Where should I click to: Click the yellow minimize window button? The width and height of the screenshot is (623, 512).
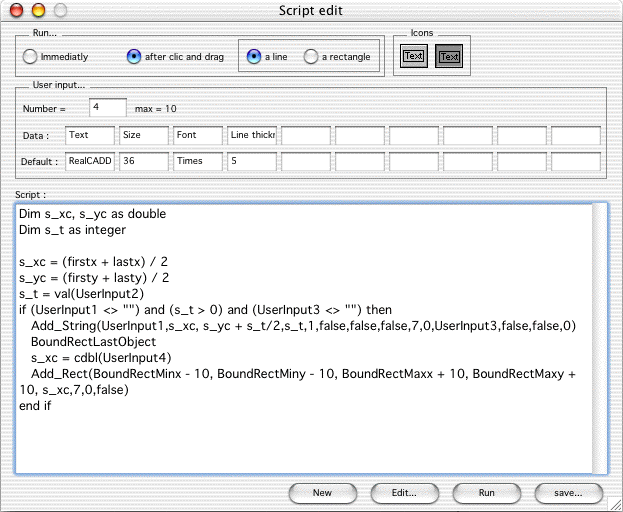[39, 10]
